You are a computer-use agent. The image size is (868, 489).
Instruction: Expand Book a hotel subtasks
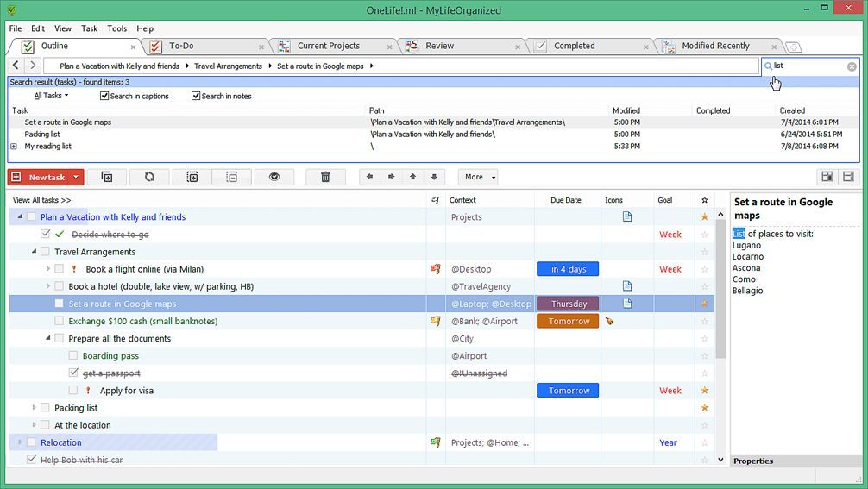tap(47, 286)
